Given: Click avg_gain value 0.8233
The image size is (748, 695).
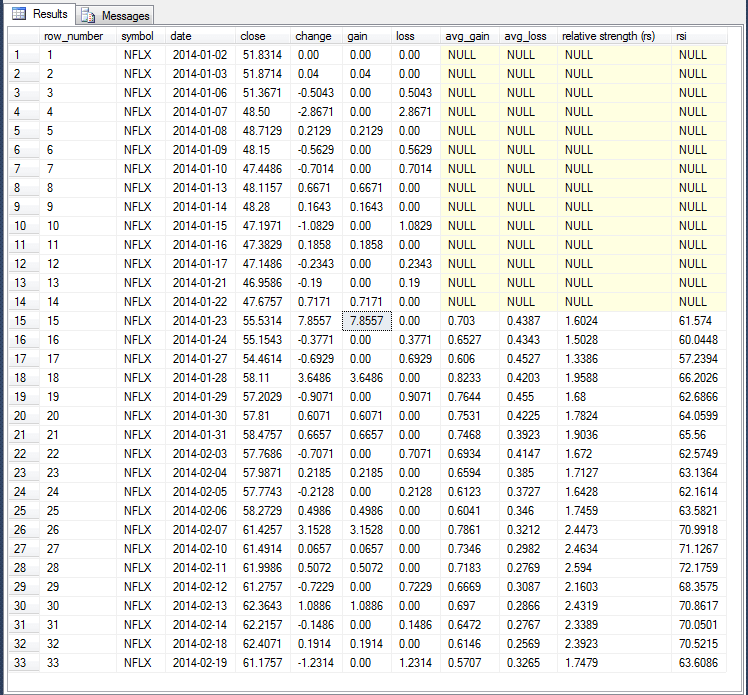Looking at the screenshot, I should [470, 378].
